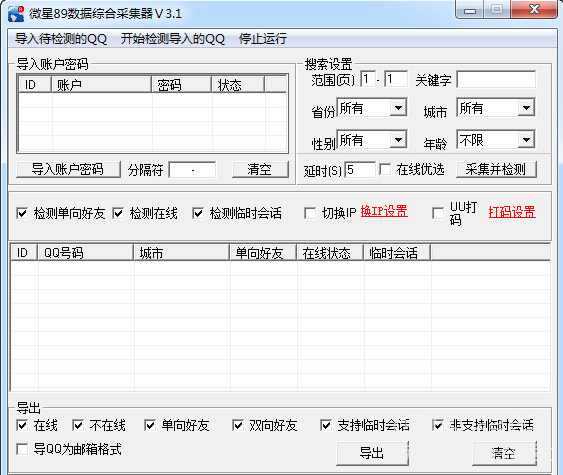Click the 关键字 input field
This screenshot has height=475, width=563.
coord(496,79)
